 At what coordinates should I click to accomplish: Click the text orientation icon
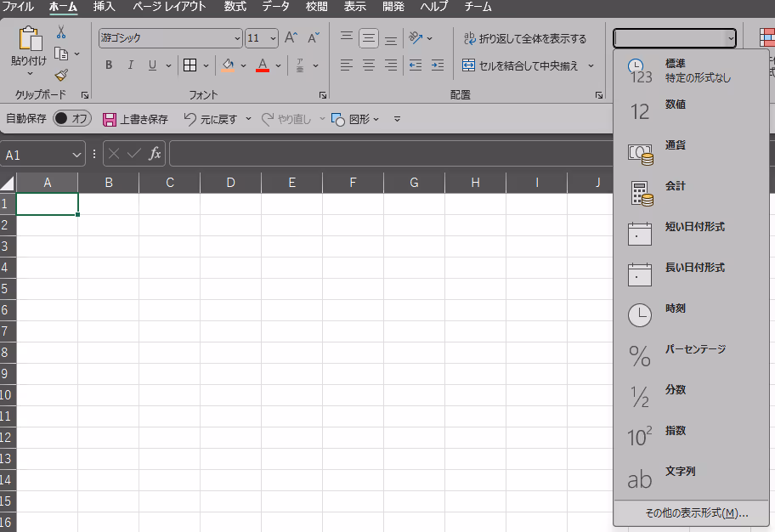[416, 38]
